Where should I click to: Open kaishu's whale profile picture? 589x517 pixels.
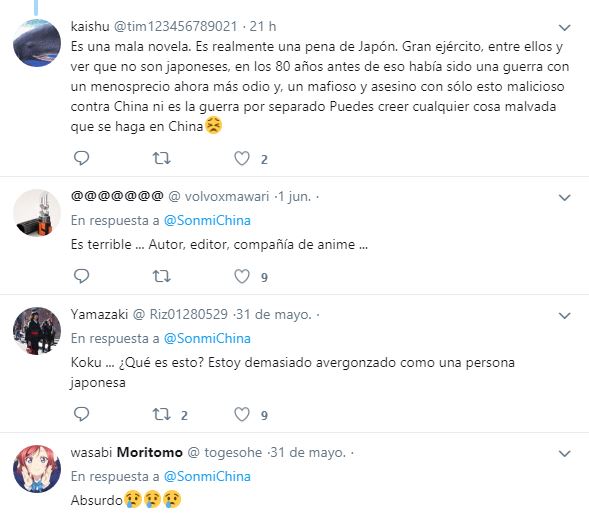point(37,43)
